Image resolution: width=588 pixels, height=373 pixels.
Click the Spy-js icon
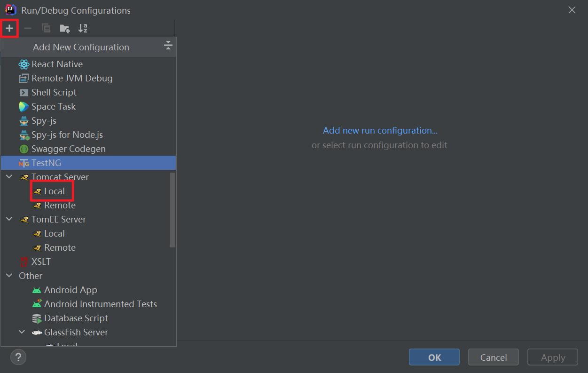tap(24, 121)
